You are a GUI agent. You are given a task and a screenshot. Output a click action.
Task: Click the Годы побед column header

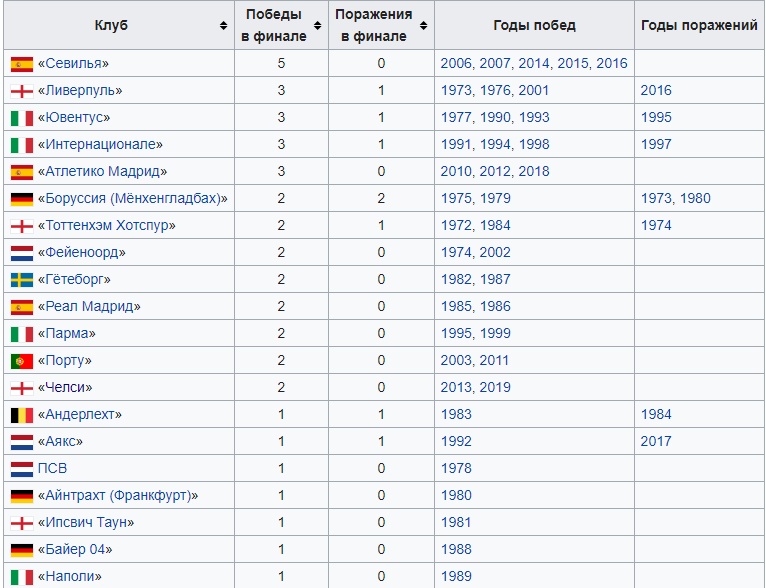pyautogui.click(x=534, y=25)
